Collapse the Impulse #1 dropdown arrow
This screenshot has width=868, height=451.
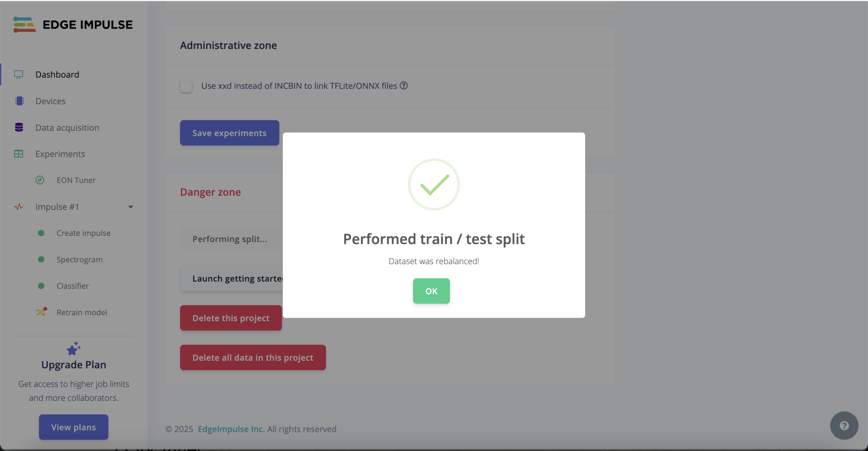click(131, 207)
